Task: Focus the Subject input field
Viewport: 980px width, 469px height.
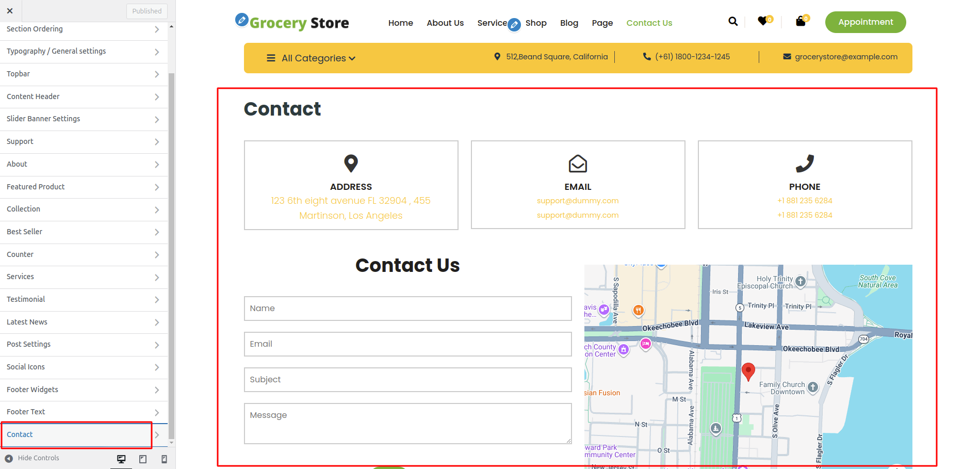Action: point(408,380)
